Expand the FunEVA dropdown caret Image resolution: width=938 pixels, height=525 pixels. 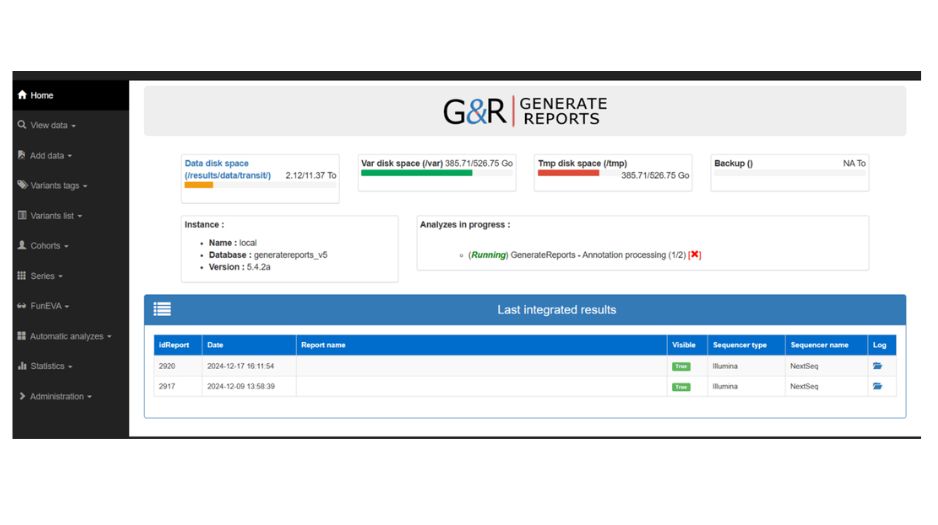[x=67, y=307]
